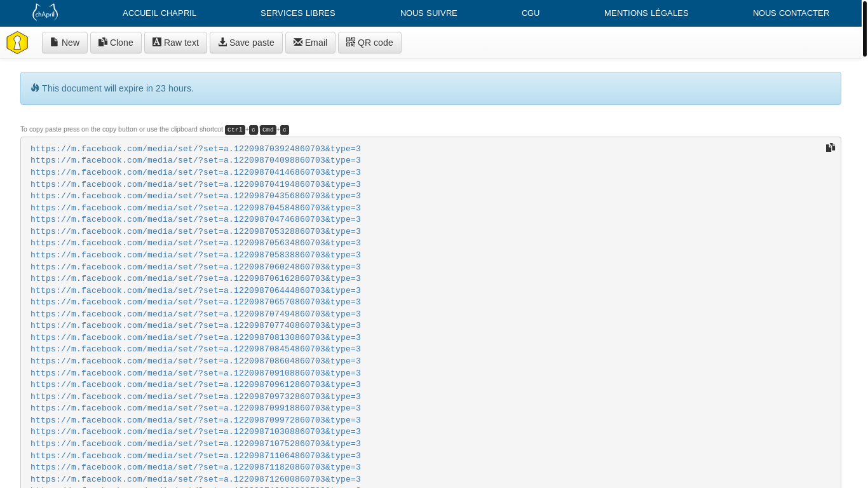Open the link ending 122098707740860703&type=3
Screen dimensions: 868x488
click(x=196, y=325)
